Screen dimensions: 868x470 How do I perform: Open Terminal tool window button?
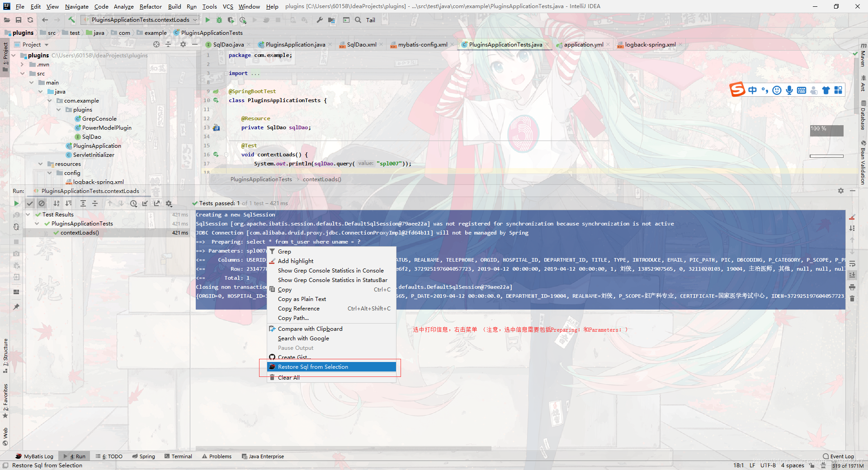pyautogui.click(x=178, y=456)
